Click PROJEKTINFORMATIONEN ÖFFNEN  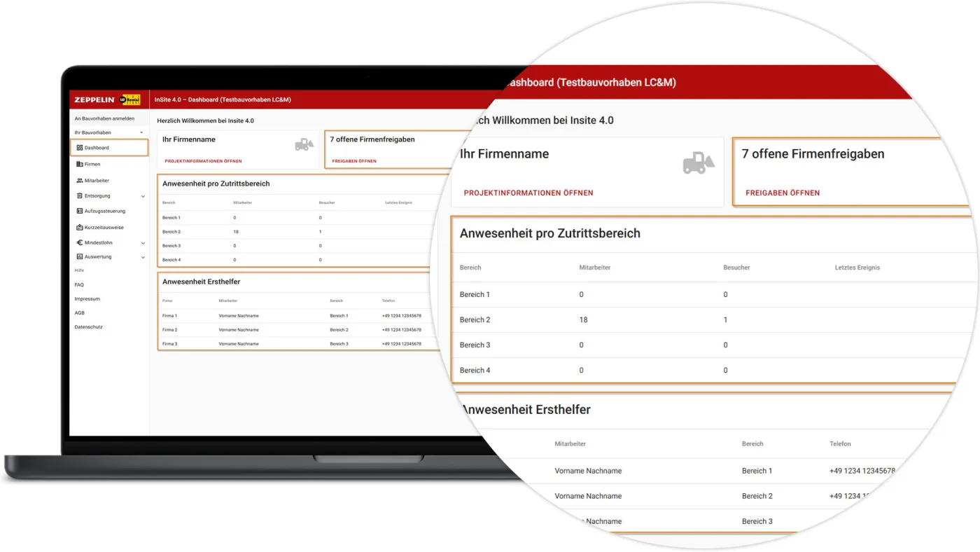[x=204, y=160]
